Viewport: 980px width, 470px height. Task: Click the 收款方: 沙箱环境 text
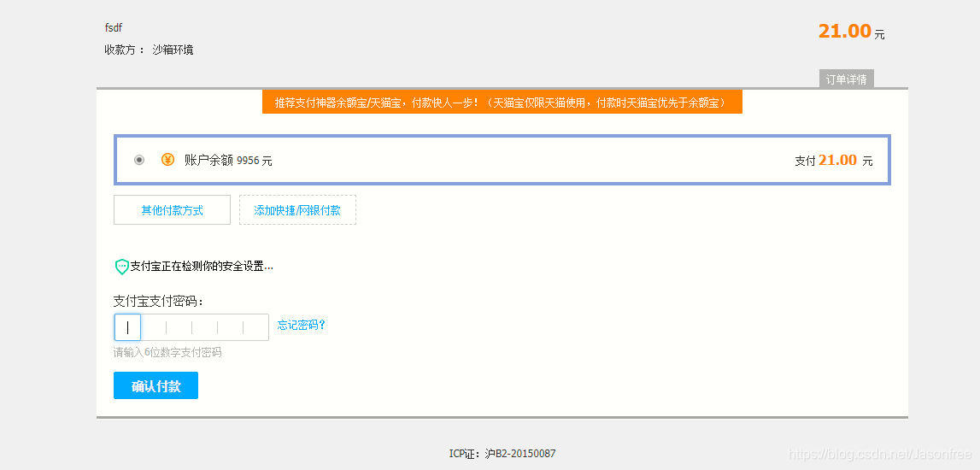pos(149,50)
